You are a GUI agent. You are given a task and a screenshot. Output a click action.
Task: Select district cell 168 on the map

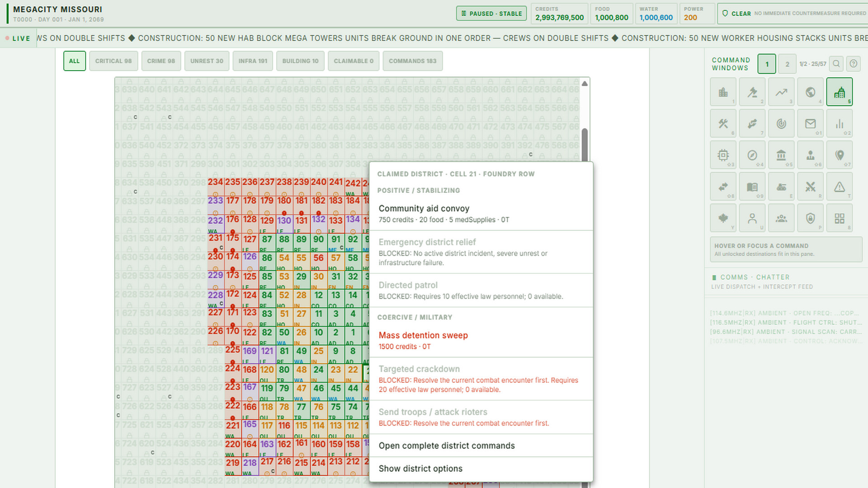click(250, 373)
